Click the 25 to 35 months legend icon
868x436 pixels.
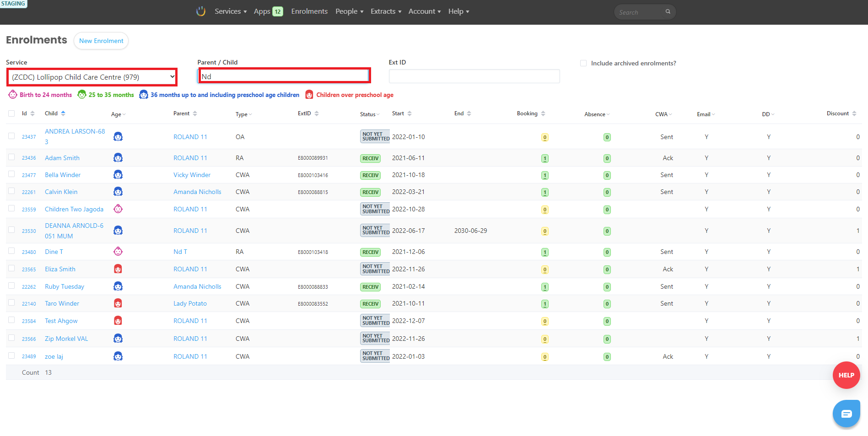(x=82, y=95)
